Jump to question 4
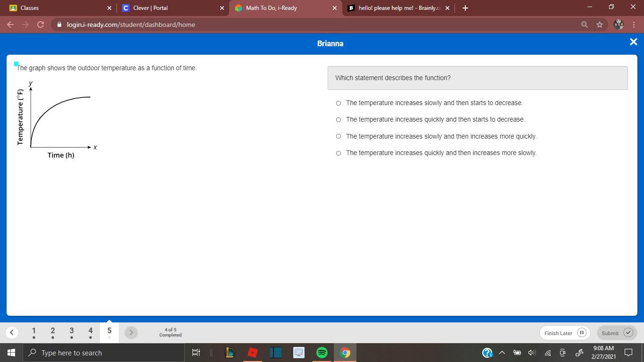This screenshot has height=362, width=644. (91, 332)
